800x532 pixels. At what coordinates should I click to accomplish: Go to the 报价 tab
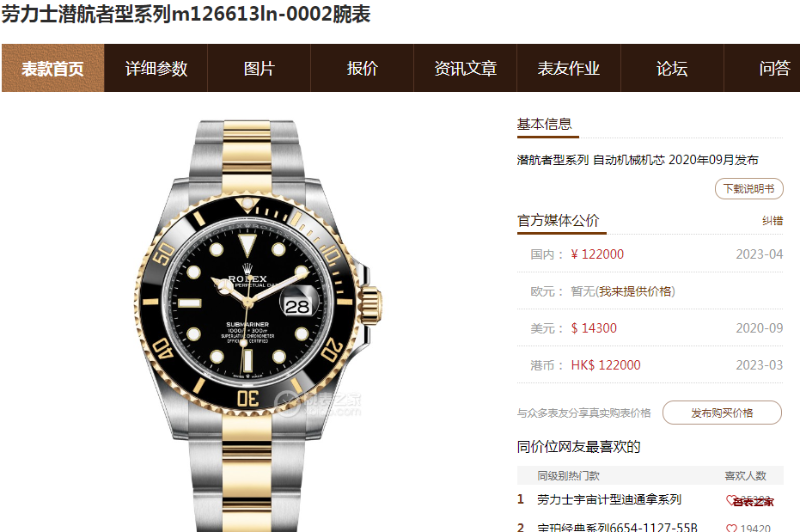tap(363, 69)
